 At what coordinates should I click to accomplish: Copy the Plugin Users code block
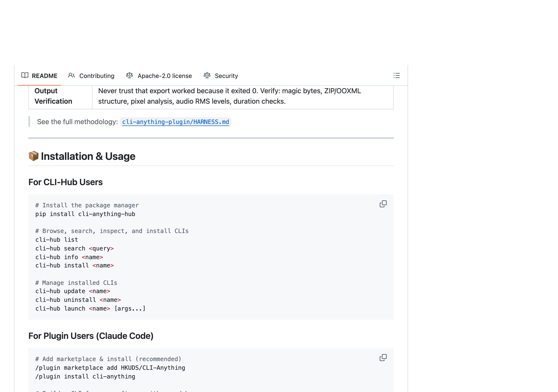coord(383,358)
